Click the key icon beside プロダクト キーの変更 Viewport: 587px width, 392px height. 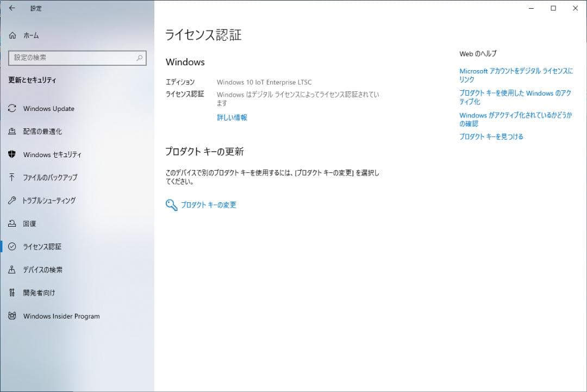pos(170,206)
